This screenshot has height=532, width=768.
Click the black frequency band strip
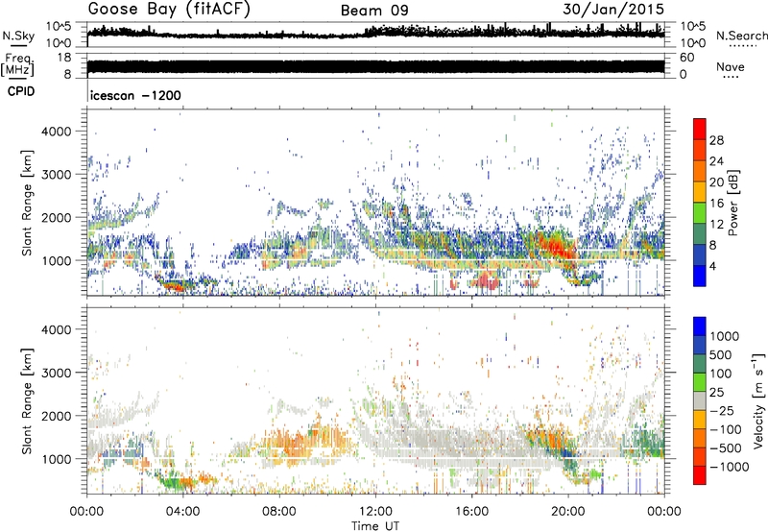(376, 66)
